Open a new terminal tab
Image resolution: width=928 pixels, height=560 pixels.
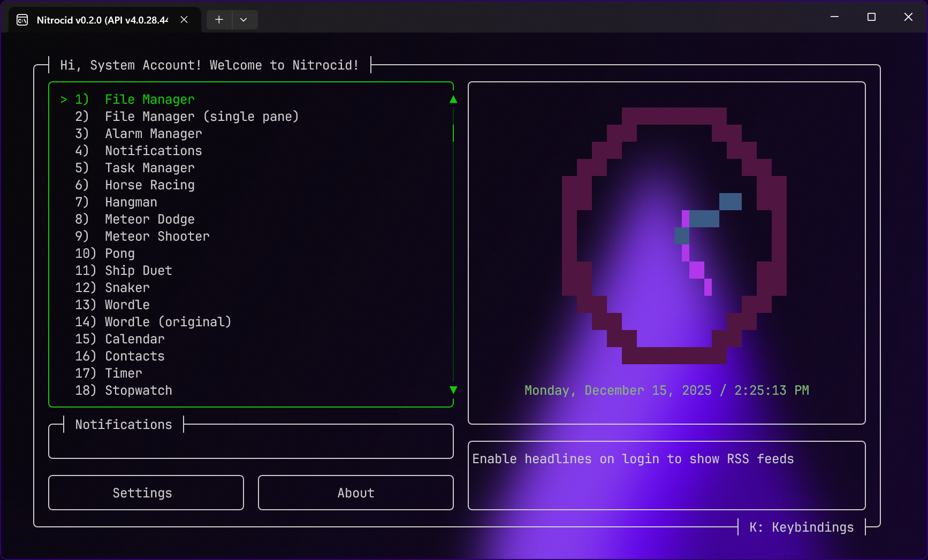point(219,20)
